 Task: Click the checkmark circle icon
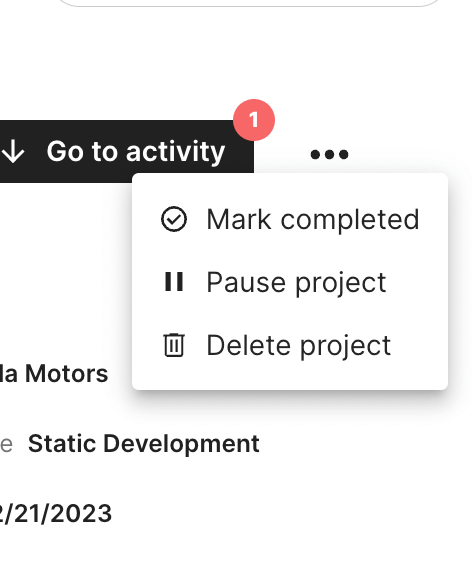click(x=174, y=219)
